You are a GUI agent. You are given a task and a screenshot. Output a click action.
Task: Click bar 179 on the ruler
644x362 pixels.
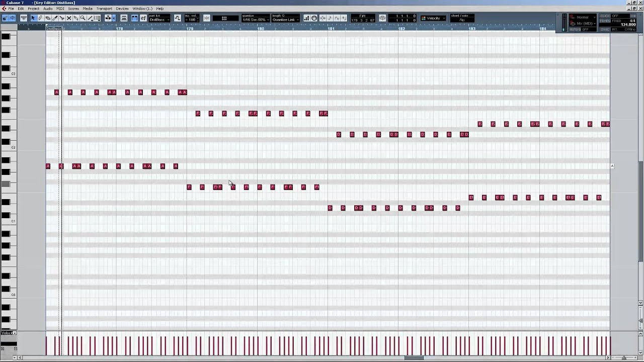click(190, 29)
